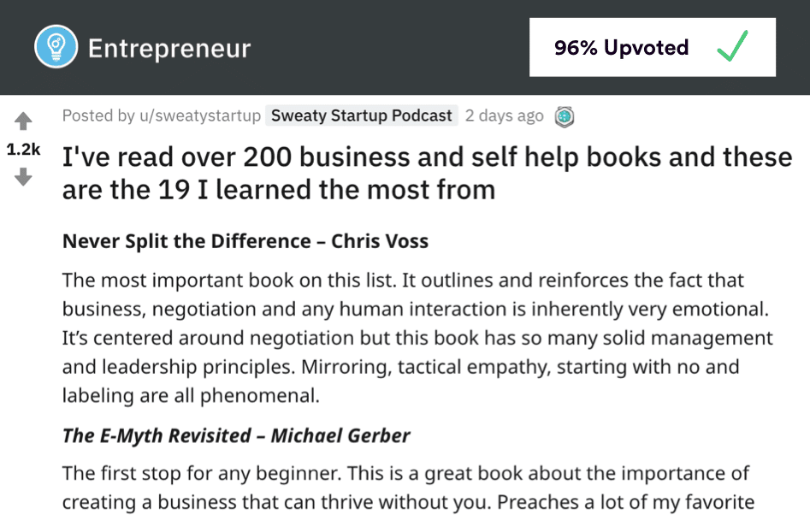This screenshot has width=810, height=532.
Task: Toggle the downvote arrow below the score
Action: (23, 177)
